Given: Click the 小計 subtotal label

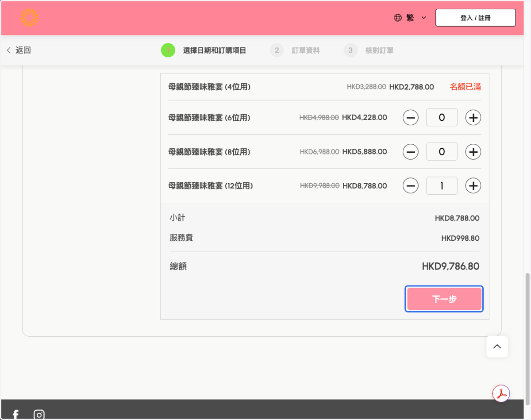Looking at the screenshot, I should [x=177, y=218].
